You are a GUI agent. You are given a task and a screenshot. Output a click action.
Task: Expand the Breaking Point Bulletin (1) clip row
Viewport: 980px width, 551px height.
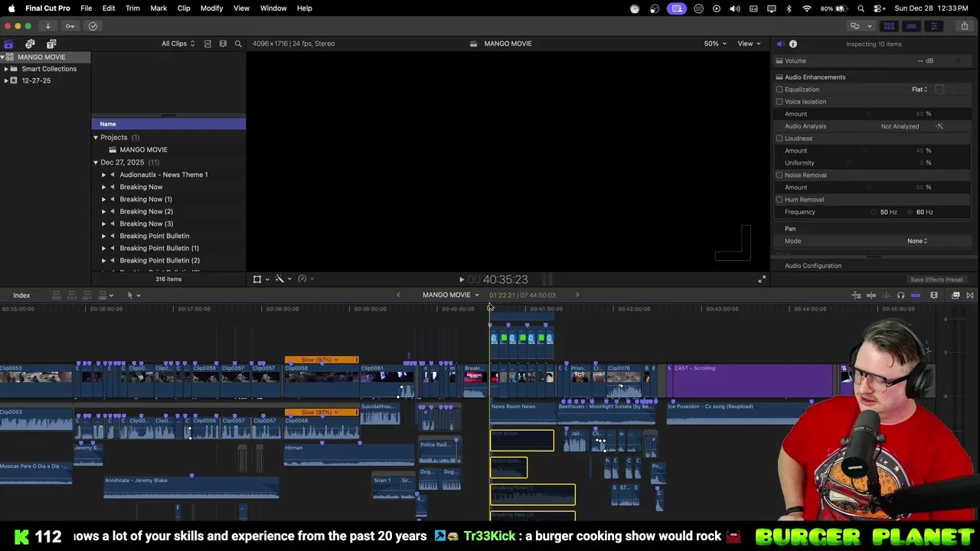pyautogui.click(x=104, y=248)
